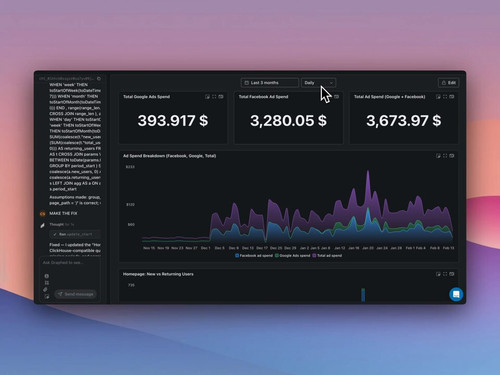Click the circular info icon in the chat composer
The width and height of the screenshot is (500, 375).
pyautogui.click(x=47, y=276)
